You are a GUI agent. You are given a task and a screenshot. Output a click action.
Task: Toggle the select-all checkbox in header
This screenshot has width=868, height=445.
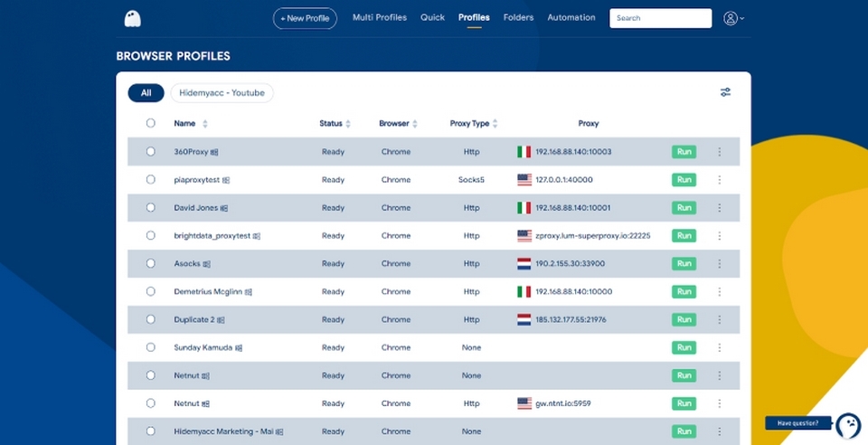(151, 123)
